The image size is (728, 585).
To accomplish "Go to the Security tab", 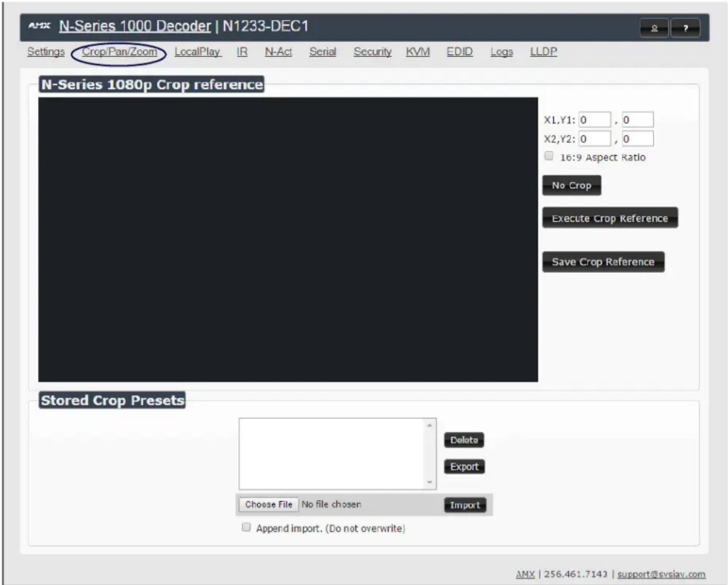I will (x=372, y=52).
